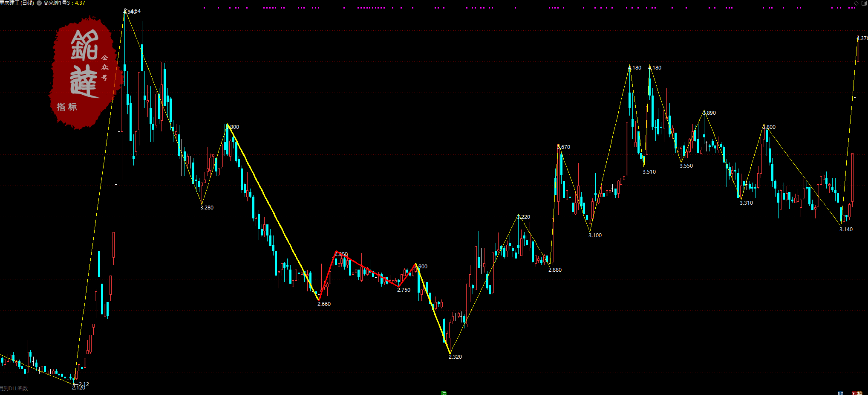Click the 3.220 peak price label
868x395 pixels.
(x=524, y=217)
